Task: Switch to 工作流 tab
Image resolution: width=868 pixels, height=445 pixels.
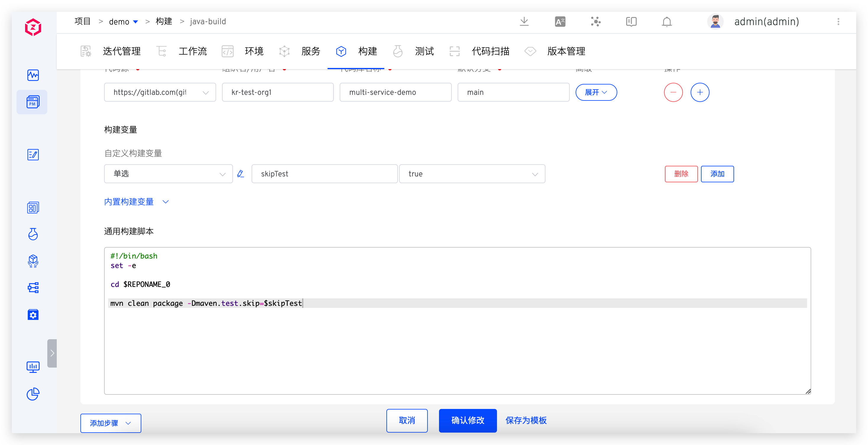Action: tap(182, 51)
